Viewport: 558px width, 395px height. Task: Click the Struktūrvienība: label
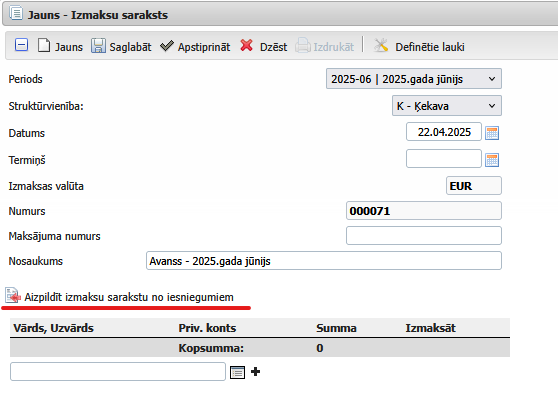click(x=46, y=106)
